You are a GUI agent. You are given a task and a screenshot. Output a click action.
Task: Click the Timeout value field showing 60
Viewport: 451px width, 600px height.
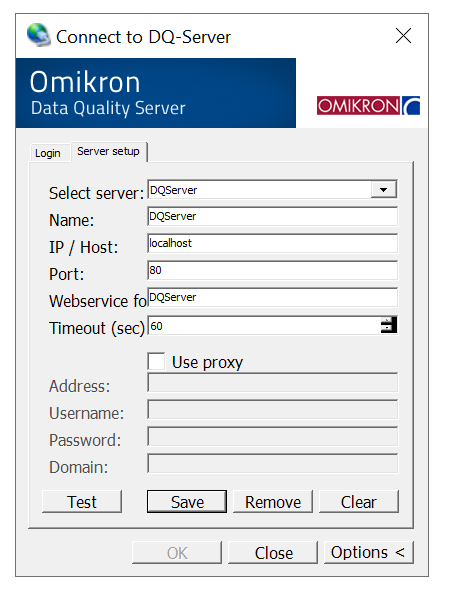[264, 326]
